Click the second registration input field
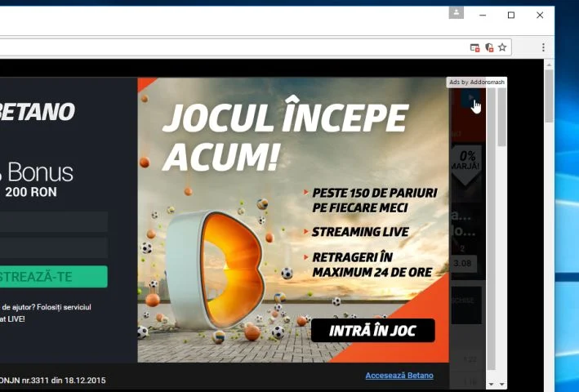This screenshot has width=579, height=392. 54,247
